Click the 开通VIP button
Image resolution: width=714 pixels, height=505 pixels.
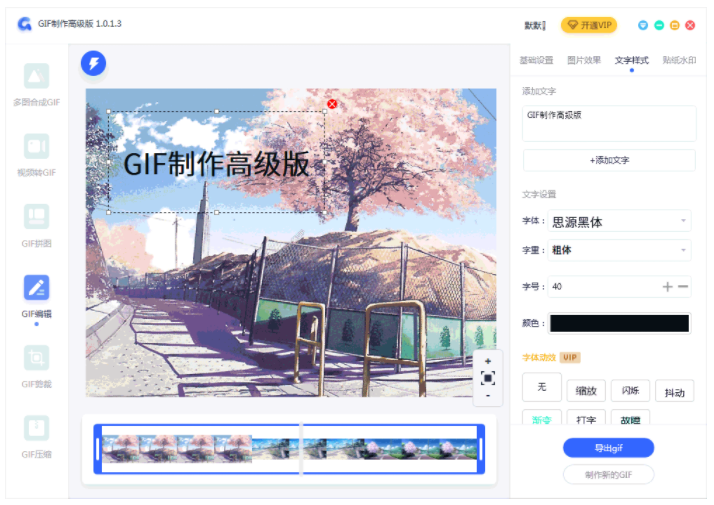click(x=589, y=25)
